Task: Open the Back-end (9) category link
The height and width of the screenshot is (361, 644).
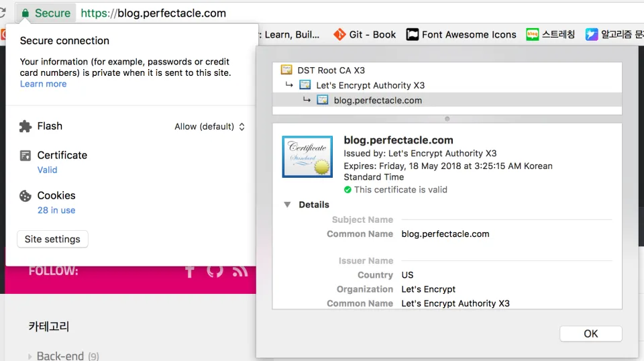Action: point(68,356)
